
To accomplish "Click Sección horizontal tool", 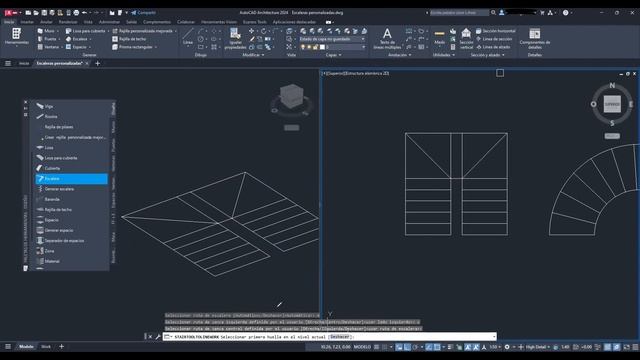I will tap(496, 31).
